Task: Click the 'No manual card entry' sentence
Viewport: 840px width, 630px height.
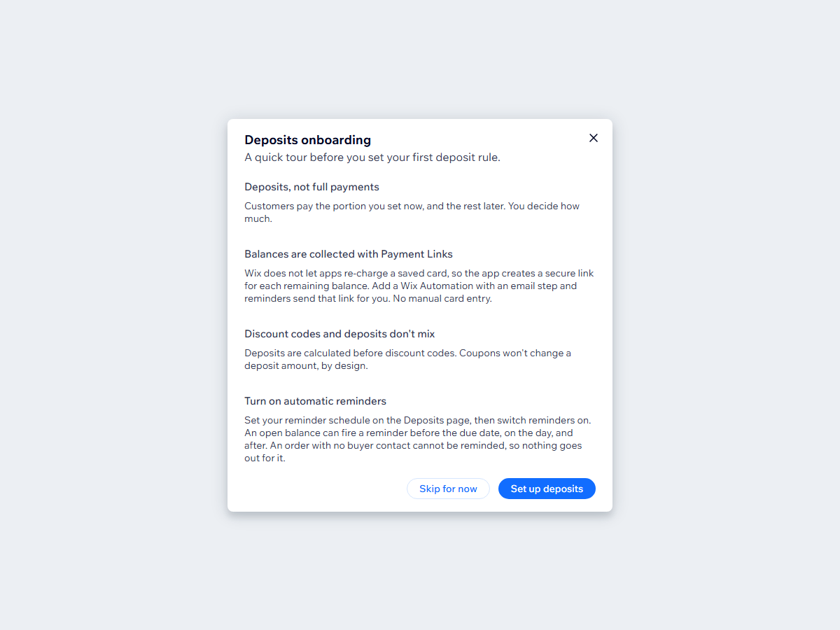Action: point(444,298)
